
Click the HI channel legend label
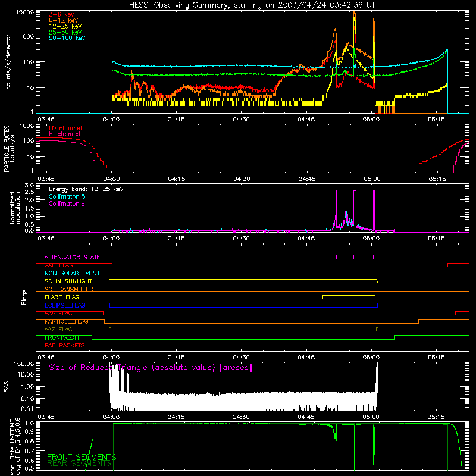tap(65, 134)
